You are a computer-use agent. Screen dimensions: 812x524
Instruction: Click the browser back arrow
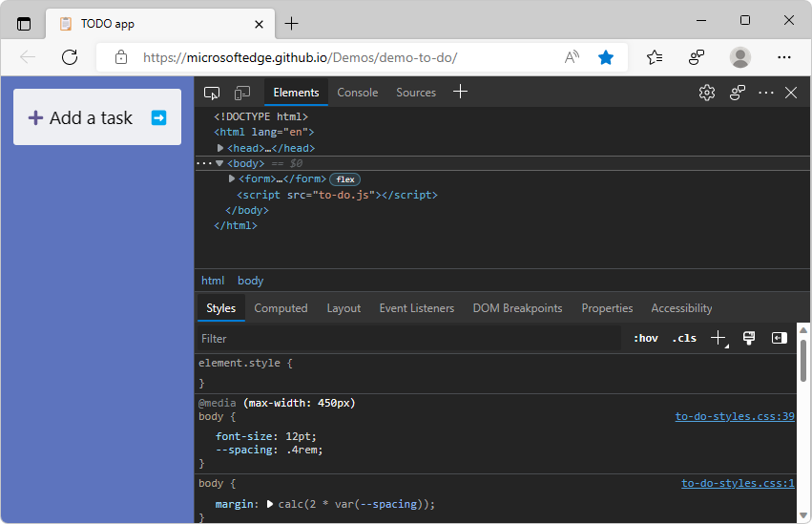point(28,57)
